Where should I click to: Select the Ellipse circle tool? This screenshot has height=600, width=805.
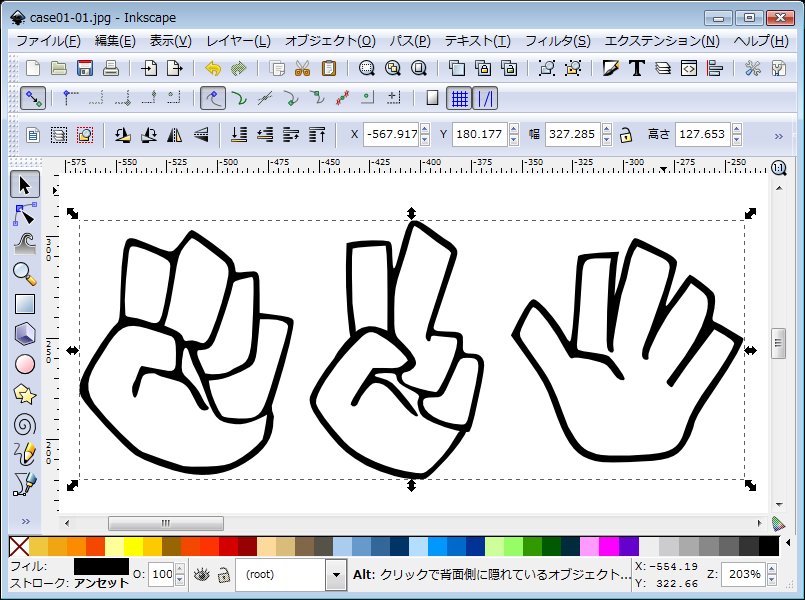click(25, 364)
